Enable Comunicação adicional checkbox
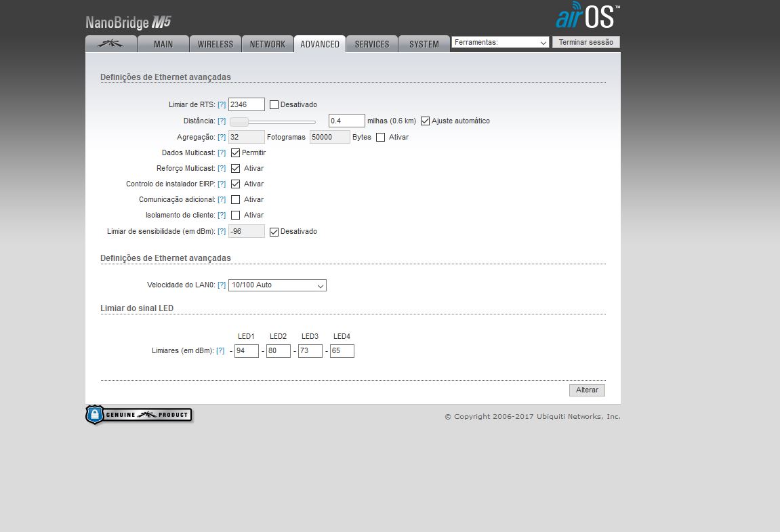Viewport: 780px width, 532px height. click(236, 199)
